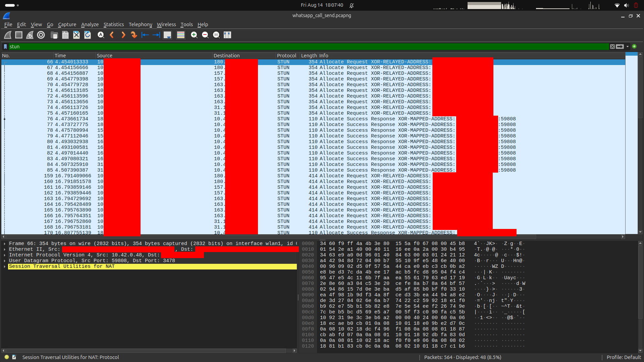Zoom in the main window text
This screenshot has height=362, width=644.
194,35
